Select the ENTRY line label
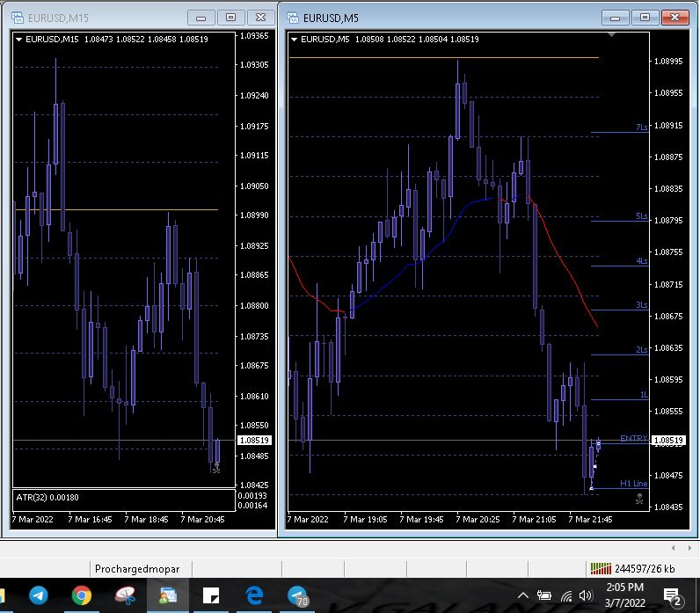Screen dimensions: 700x613 [633, 439]
